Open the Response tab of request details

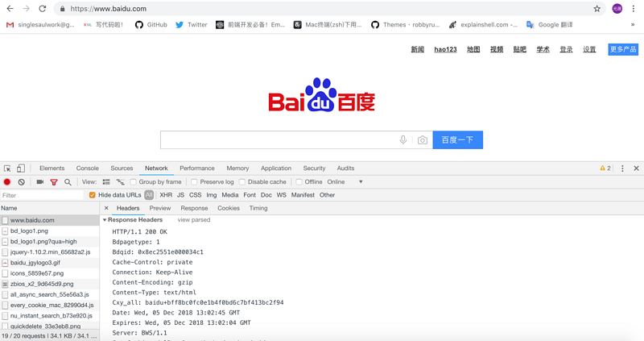pos(194,208)
